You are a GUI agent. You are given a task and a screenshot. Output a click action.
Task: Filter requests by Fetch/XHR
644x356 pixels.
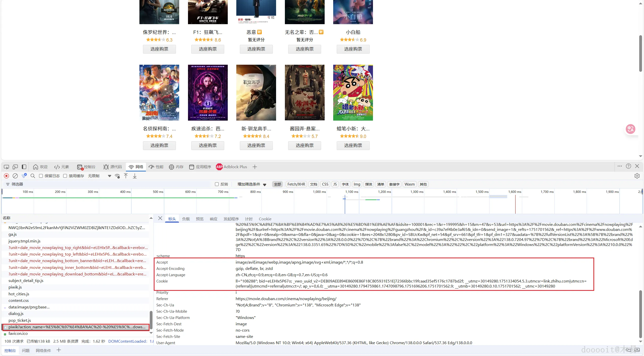(296, 184)
